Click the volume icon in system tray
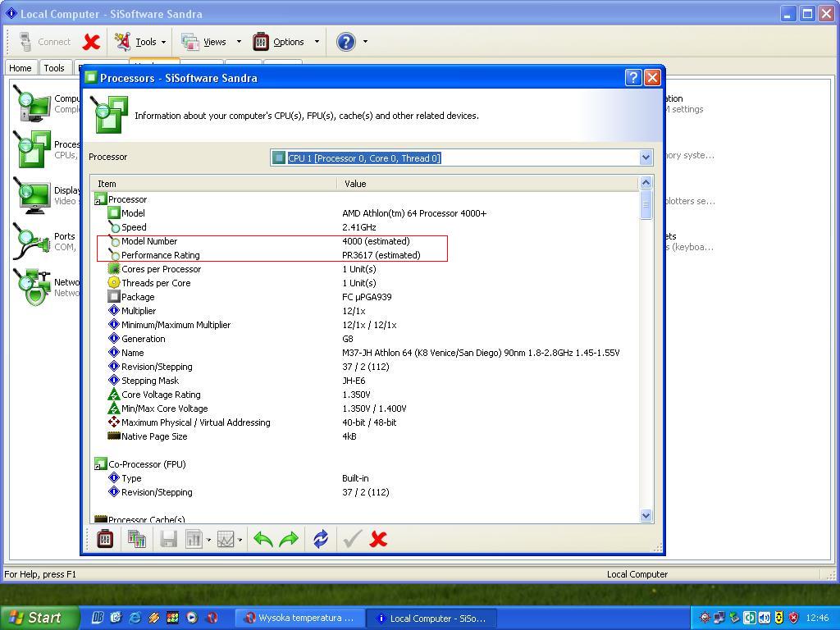Screen dimensions: 840x630 pyautogui.click(x=764, y=618)
